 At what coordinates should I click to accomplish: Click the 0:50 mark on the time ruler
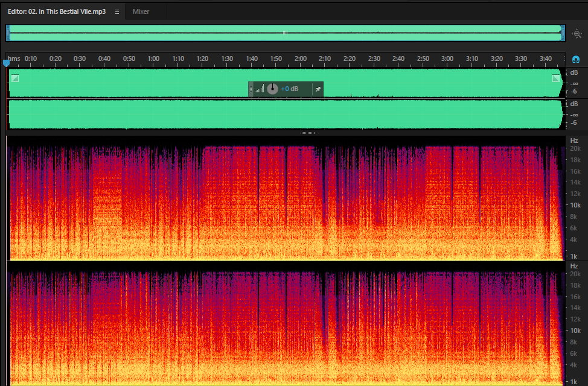tap(129, 59)
